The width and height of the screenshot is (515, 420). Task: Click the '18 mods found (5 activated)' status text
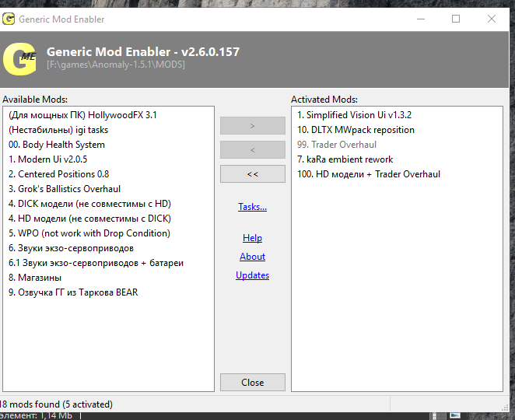(x=56, y=404)
